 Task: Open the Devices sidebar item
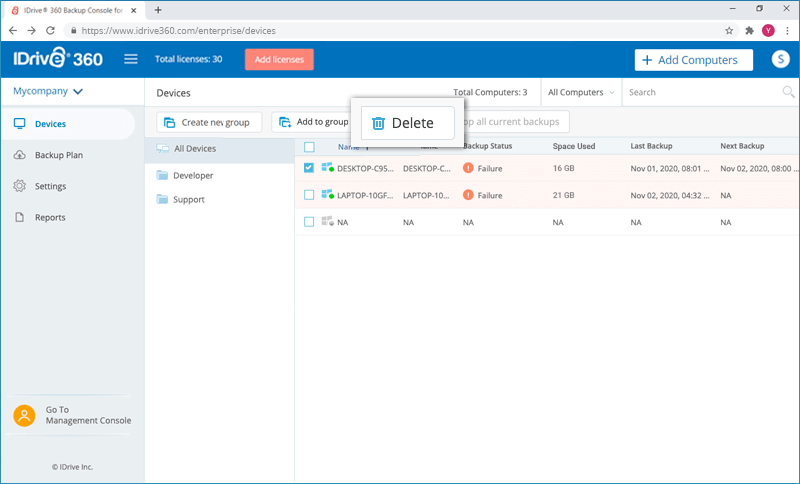pos(68,124)
